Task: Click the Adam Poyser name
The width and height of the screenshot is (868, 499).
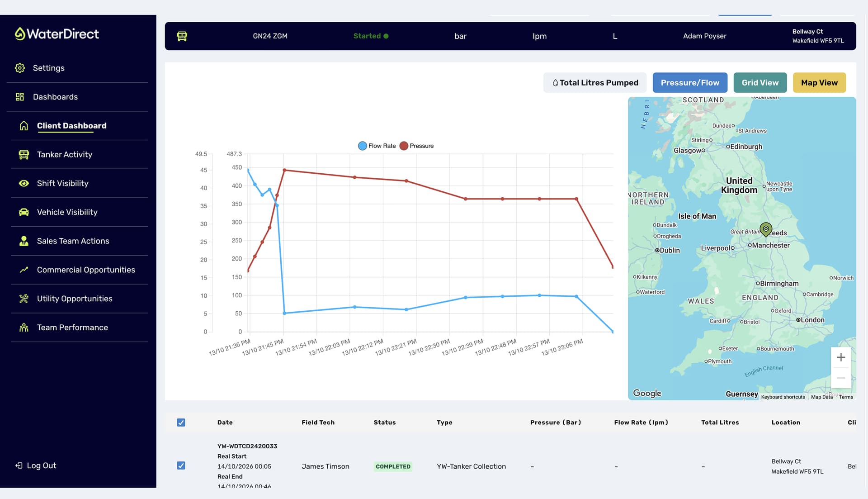Action: pyautogui.click(x=705, y=36)
